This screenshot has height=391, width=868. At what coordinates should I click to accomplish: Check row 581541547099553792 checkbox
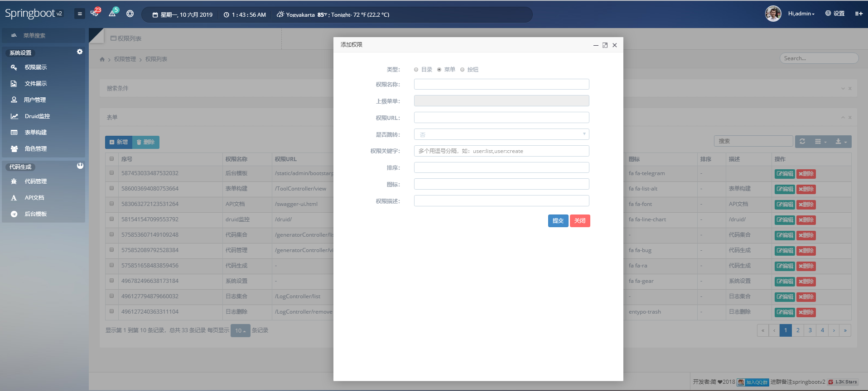[x=111, y=219]
